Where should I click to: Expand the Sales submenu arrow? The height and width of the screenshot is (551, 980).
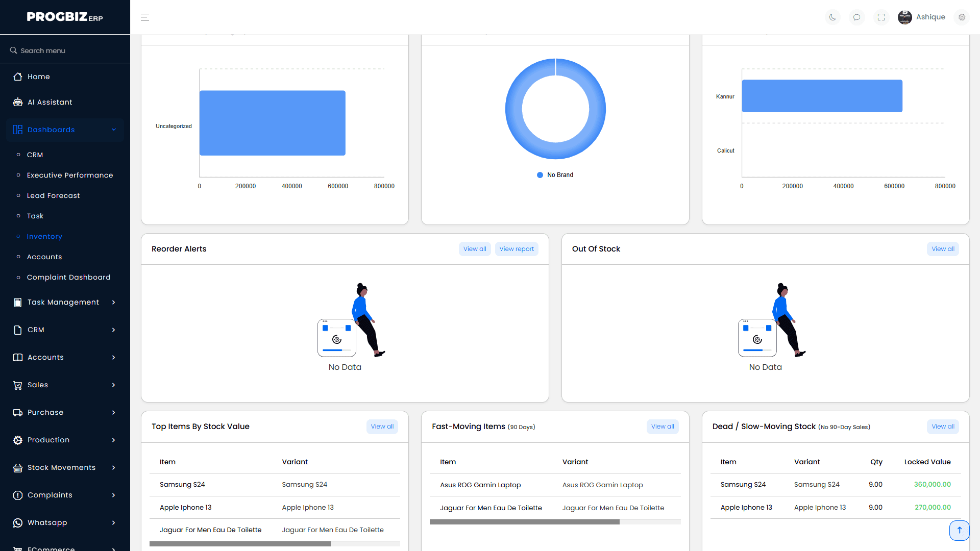(114, 385)
